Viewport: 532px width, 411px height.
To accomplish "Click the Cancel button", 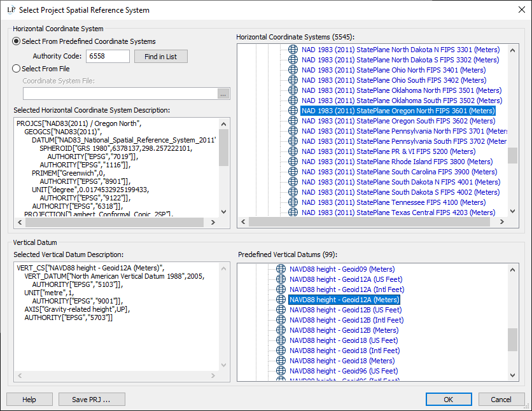I will pyautogui.click(x=501, y=400).
